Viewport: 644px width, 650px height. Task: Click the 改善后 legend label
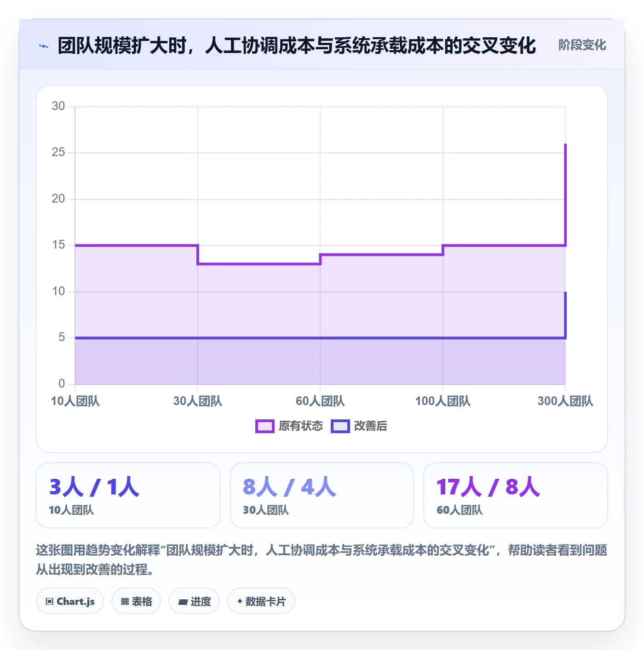[370, 426]
